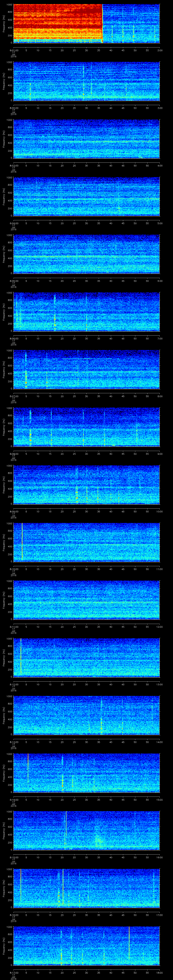
Task: Click the '8:17:00' start time label
Action: click(x=14, y=972)
